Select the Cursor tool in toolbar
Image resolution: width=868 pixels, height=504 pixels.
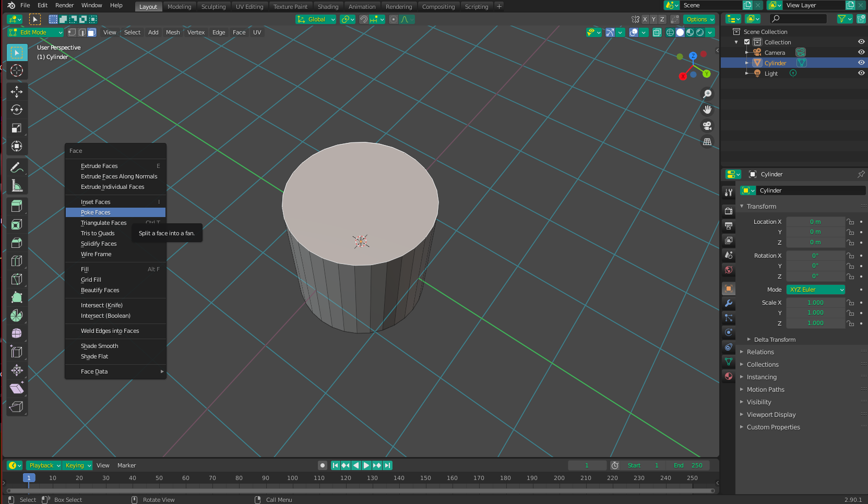[17, 70]
